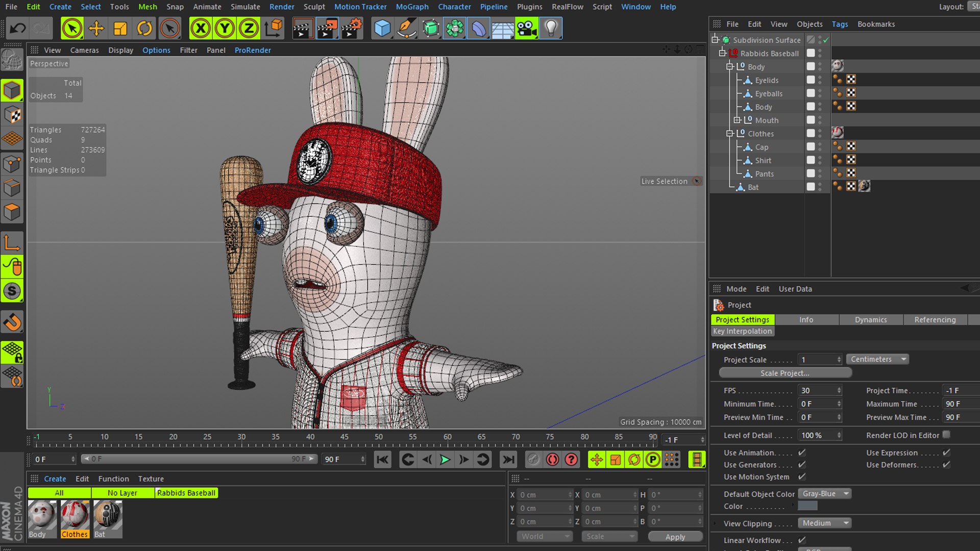This screenshot has height=551, width=980.
Task: Expand the Mouth group node
Action: coord(737,120)
